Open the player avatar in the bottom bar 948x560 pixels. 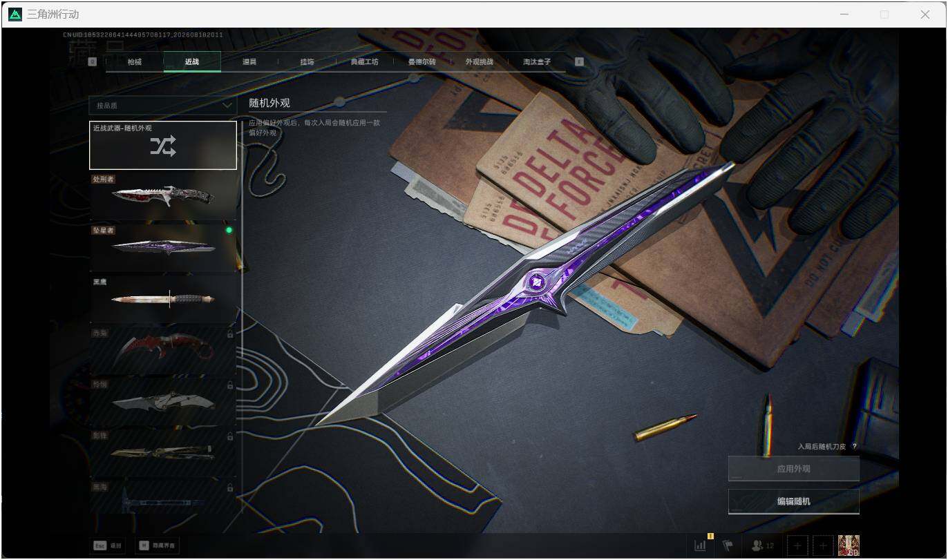(x=849, y=545)
